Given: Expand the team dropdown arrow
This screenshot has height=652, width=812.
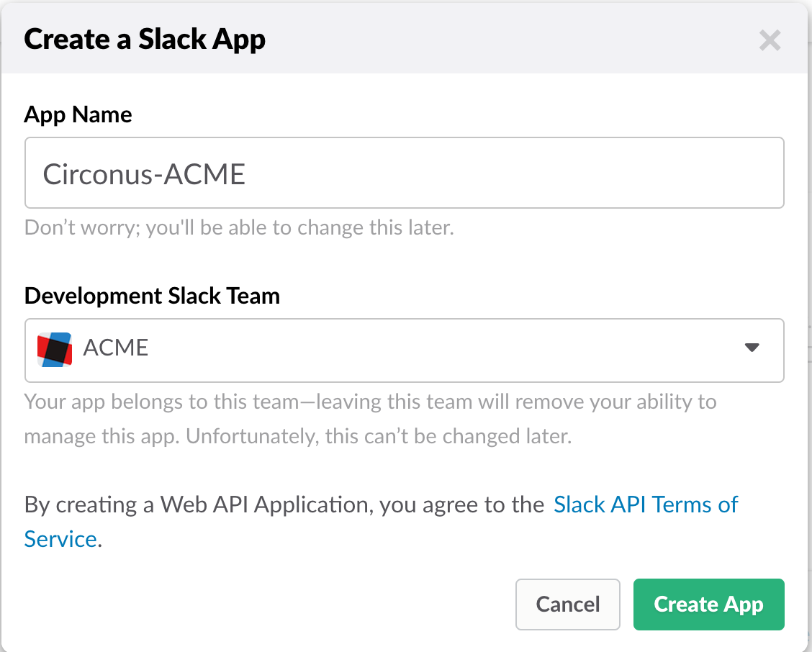Looking at the screenshot, I should pyautogui.click(x=752, y=348).
